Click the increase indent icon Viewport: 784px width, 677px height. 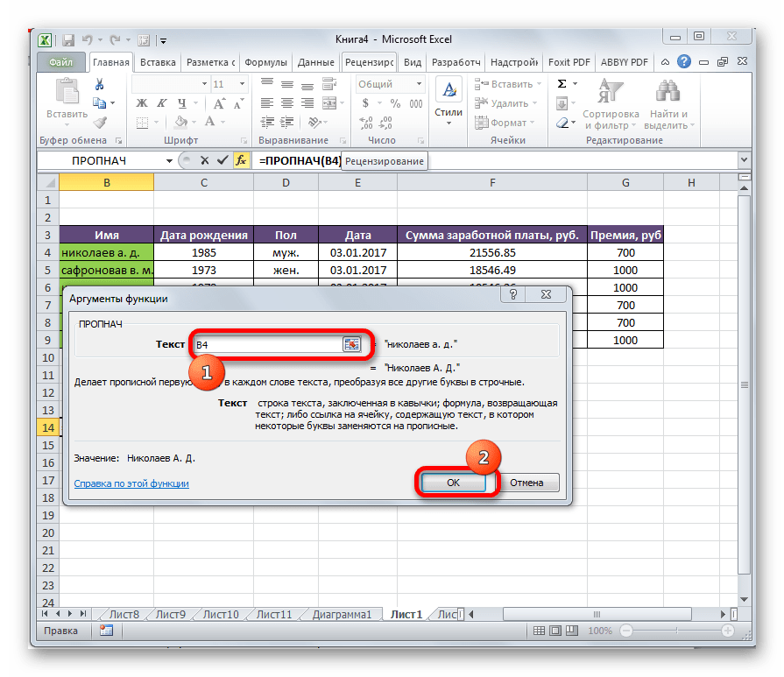[x=286, y=122]
